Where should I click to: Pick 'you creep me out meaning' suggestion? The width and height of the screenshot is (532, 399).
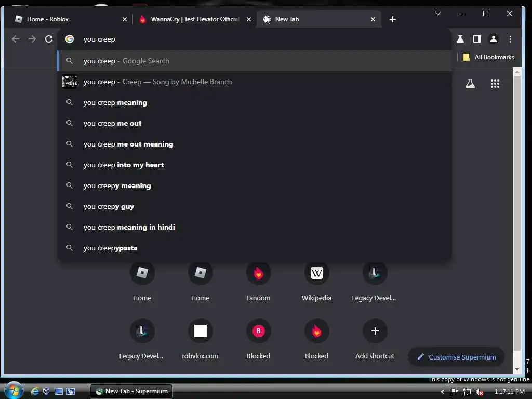pos(255,144)
